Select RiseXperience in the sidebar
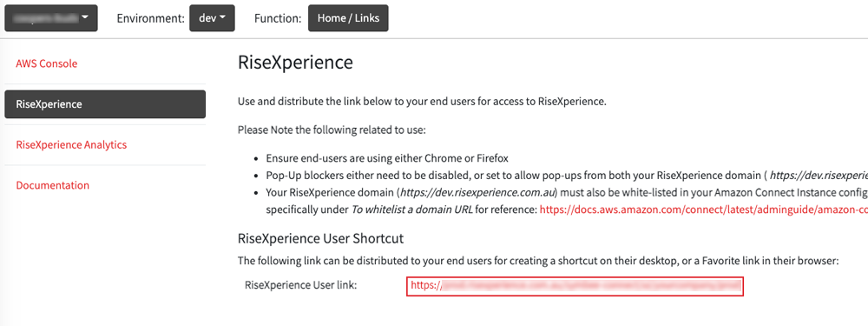This screenshot has width=868, height=326. (x=105, y=104)
